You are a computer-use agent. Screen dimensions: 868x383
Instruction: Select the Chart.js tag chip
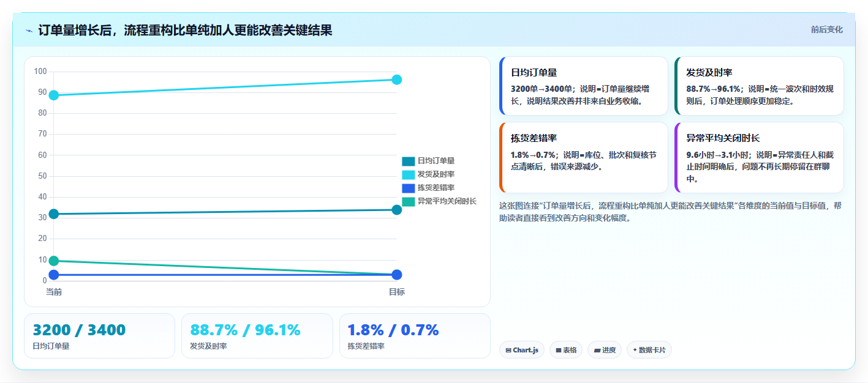[522, 350]
